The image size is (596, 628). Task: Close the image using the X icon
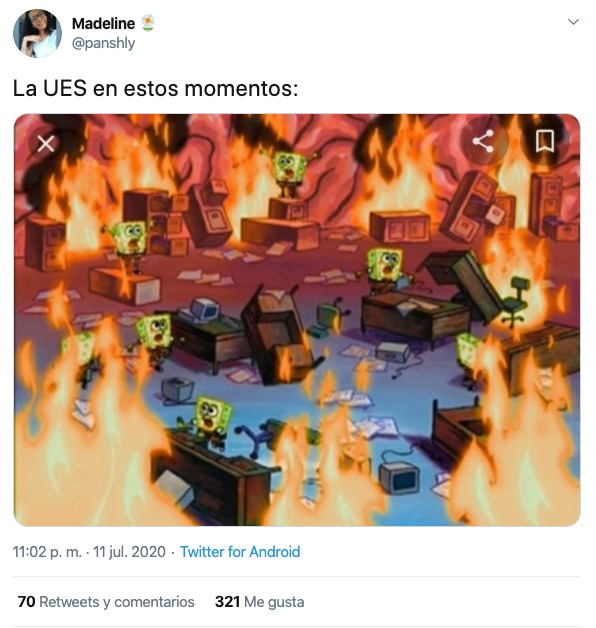point(46,144)
